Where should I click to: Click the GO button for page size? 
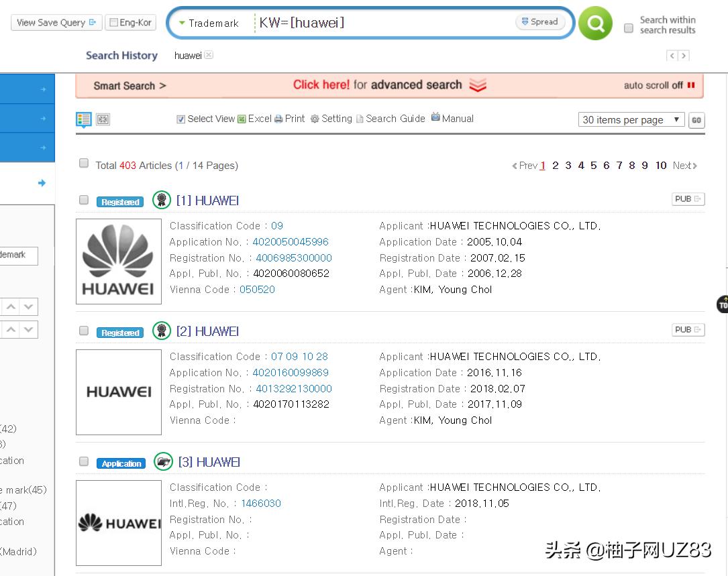click(x=696, y=120)
